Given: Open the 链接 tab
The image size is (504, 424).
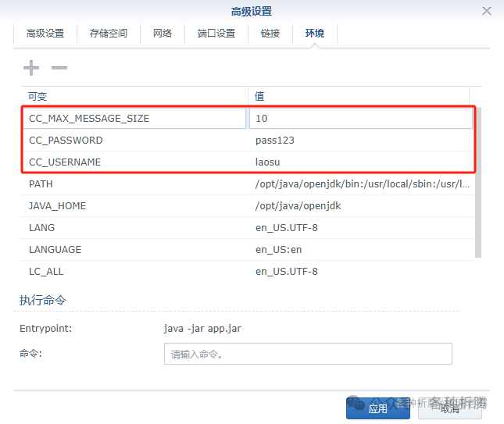Looking at the screenshot, I should pos(270,33).
